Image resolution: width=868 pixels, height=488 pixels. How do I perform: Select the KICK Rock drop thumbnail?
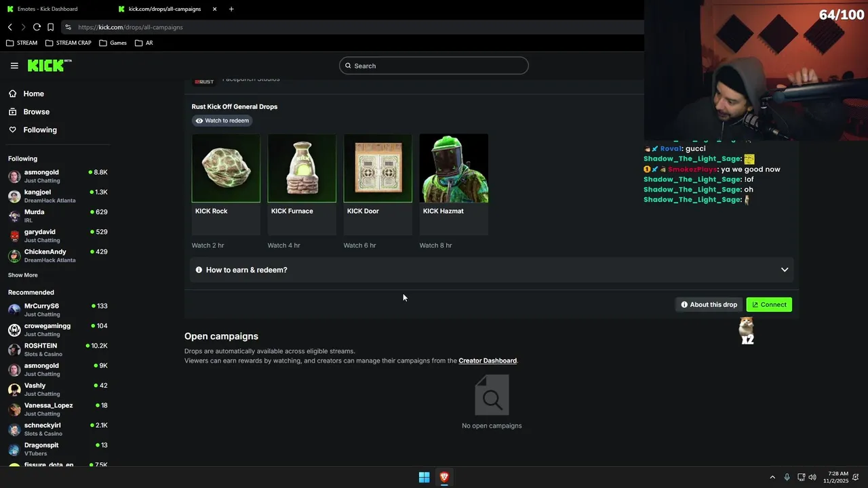click(x=226, y=168)
